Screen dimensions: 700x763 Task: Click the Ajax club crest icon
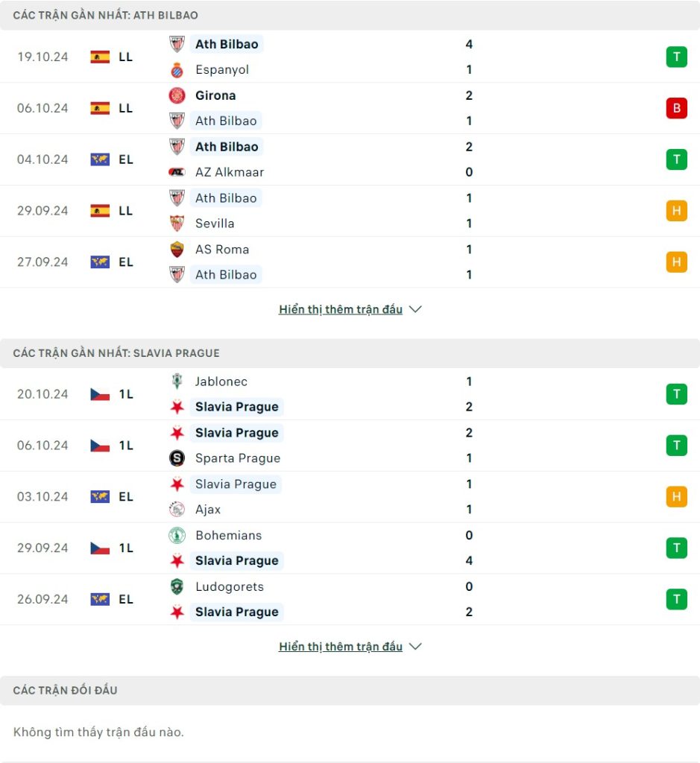tap(177, 509)
